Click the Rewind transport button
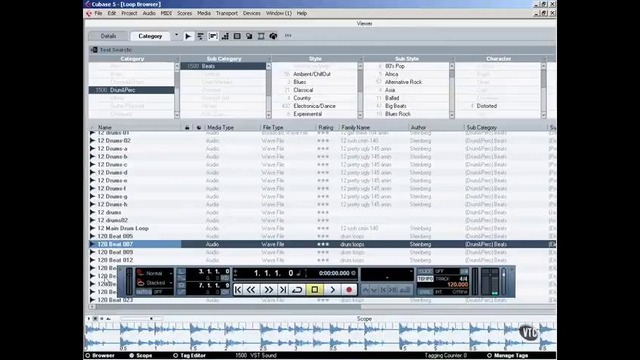This screenshot has width=640, height=360. [x=251, y=290]
